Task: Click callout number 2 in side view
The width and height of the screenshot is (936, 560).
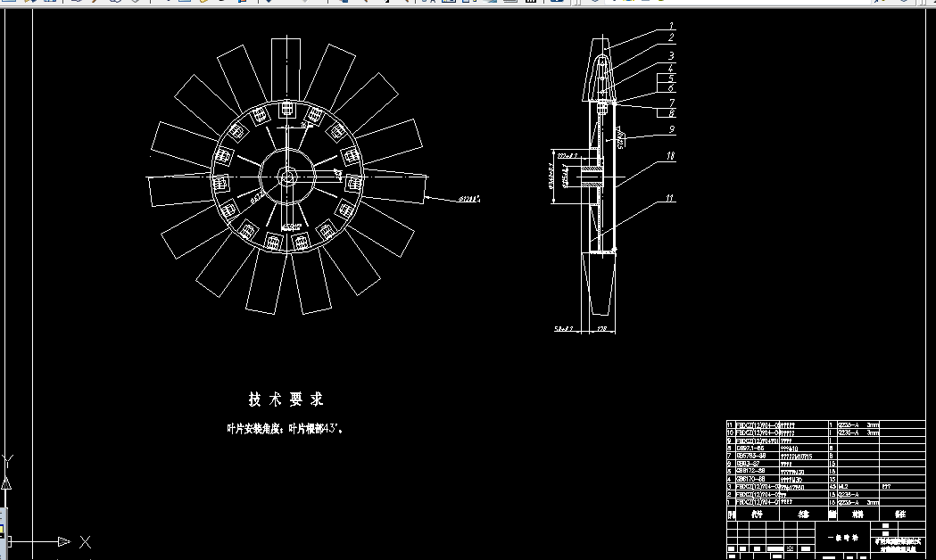Action: [671, 37]
